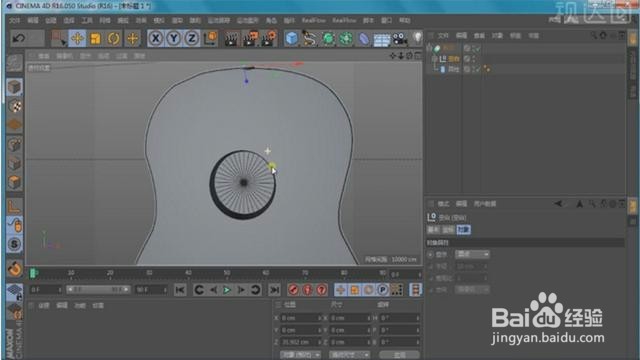Play the animation forwards
The height and width of the screenshot is (360, 640).
point(227,290)
